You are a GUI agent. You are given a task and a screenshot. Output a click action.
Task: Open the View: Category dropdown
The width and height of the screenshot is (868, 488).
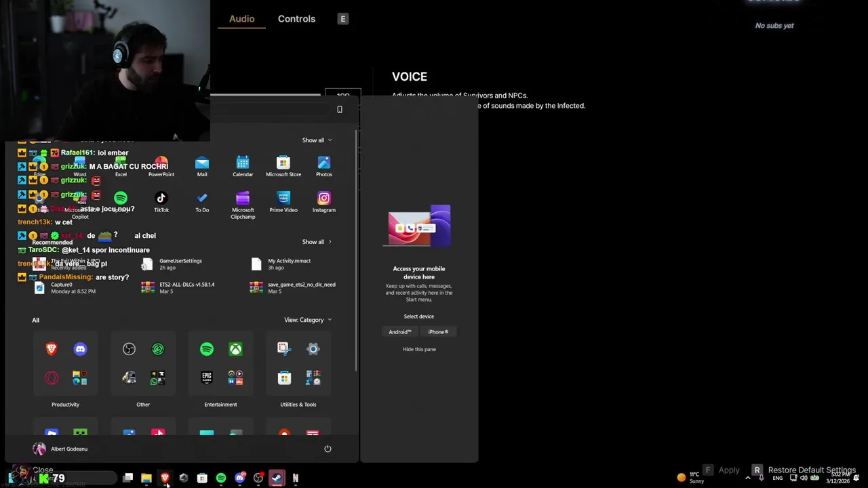308,320
